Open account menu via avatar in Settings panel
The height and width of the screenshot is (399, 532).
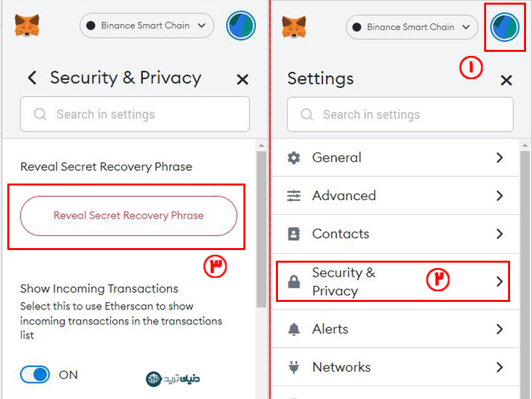click(x=505, y=27)
